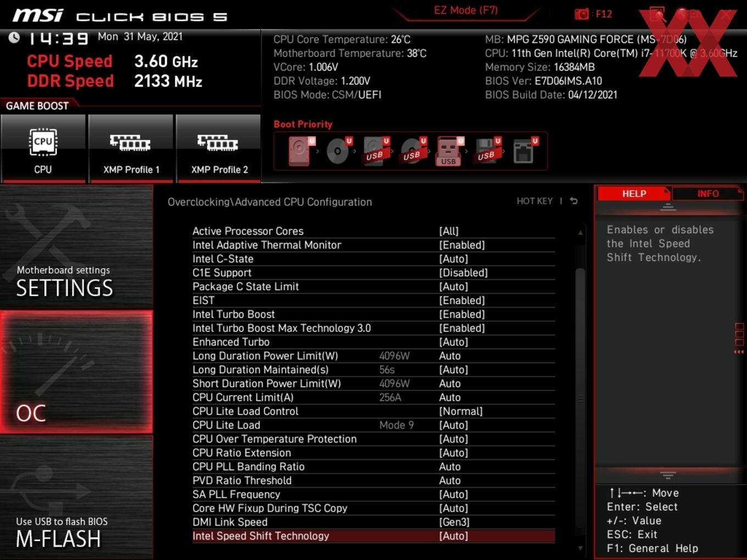Image resolution: width=747 pixels, height=560 pixels.
Task: Click CPU Current Limit(A) Auto field
Action: (x=450, y=397)
